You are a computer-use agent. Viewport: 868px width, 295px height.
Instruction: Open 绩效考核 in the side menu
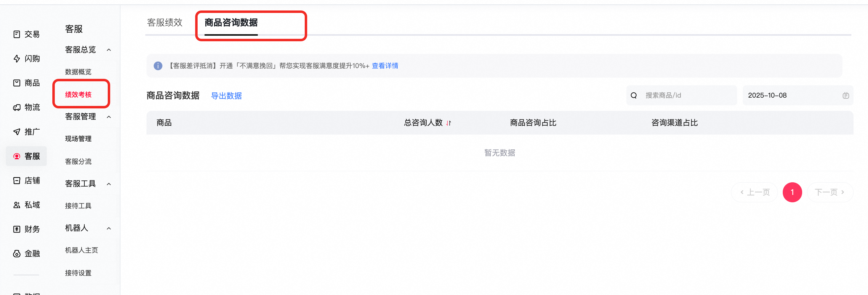pos(78,95)
